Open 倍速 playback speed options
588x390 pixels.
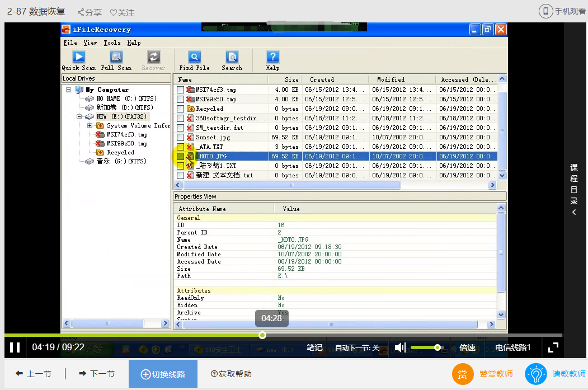(x=467, y=347)
